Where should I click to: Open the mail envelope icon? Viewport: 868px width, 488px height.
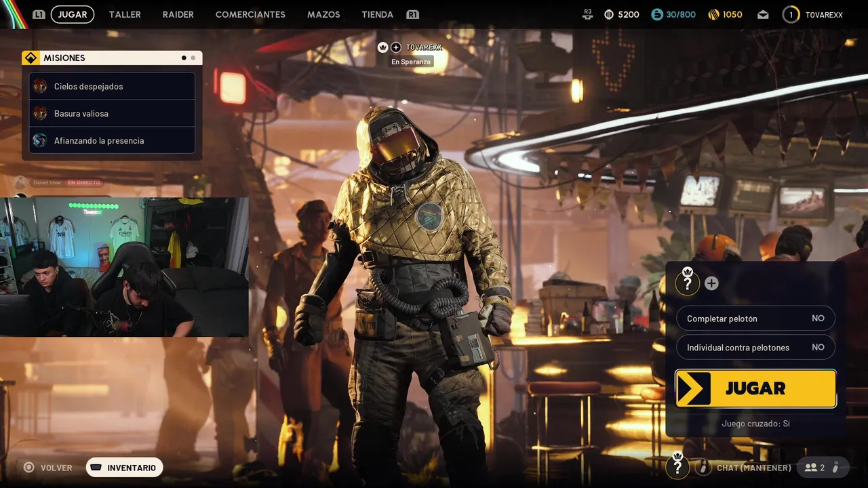pyautogui.click(x=763, y=14)
